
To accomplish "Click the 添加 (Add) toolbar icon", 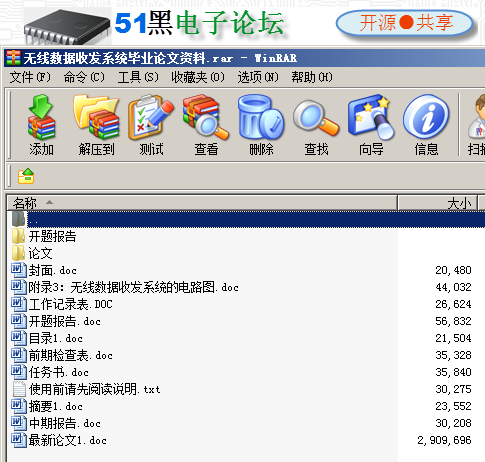I will 41,117.
